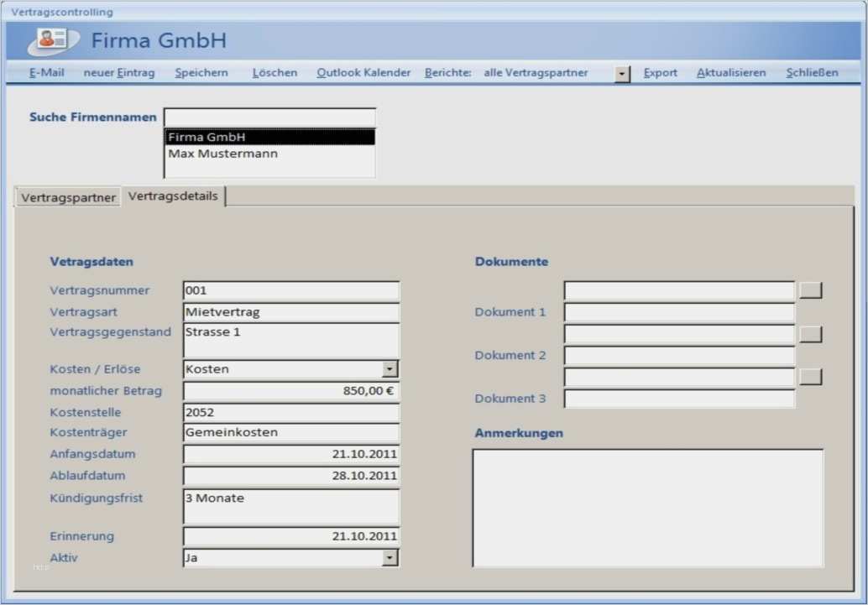Image resolution: width=868 pixels, height=605 pixels.
Task: Select Max Mustermann in the company list
Action: (222, 154)
